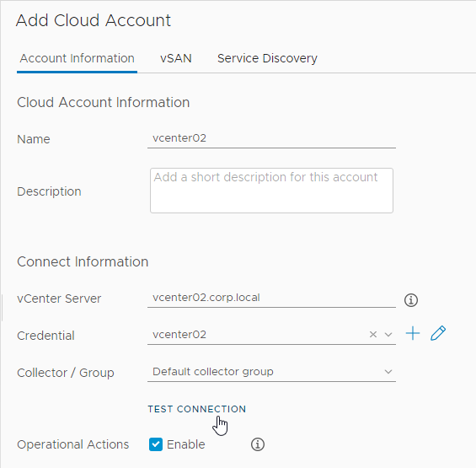Focus the Name field containing vcenter02
This screenshot has width=476, height=468.
click(x=271, y=138)
